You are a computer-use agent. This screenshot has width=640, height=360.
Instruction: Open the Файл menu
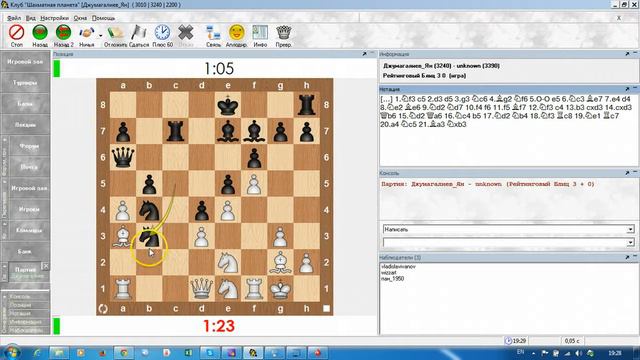[x=14, y=18]
